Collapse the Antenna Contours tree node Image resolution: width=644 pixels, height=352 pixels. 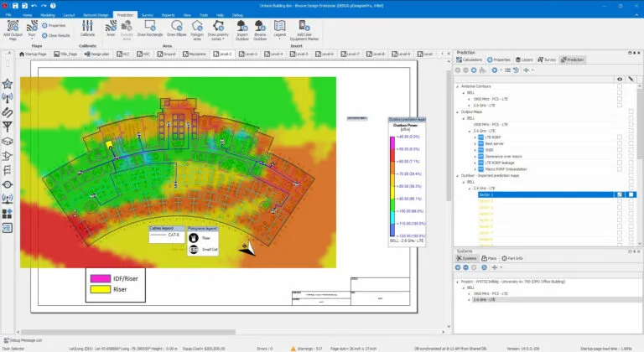[459, 85]
